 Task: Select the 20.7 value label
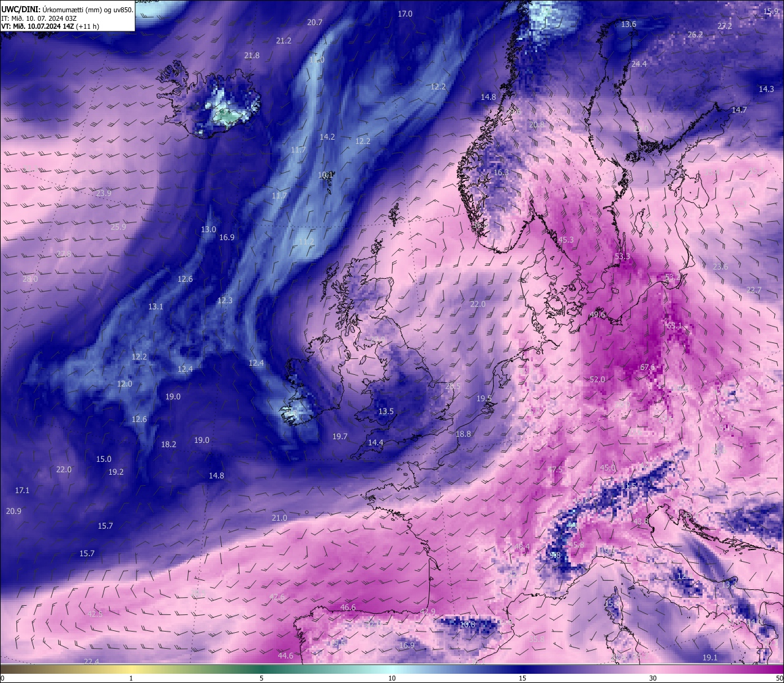[314, 22]
